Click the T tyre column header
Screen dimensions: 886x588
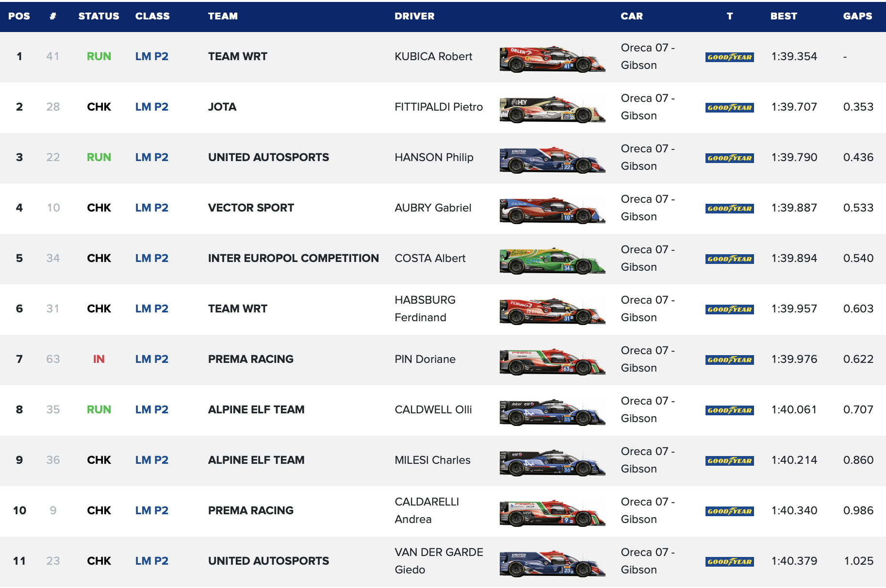730,16
